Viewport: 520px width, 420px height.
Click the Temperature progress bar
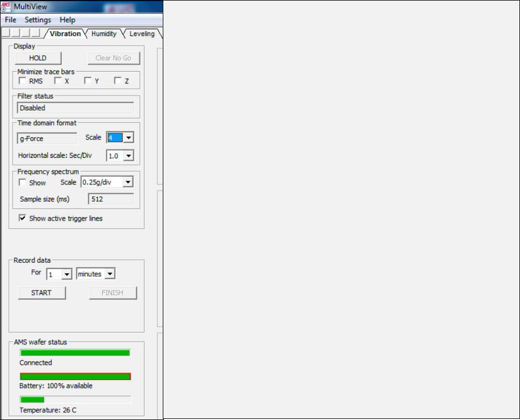coord(76,400)
